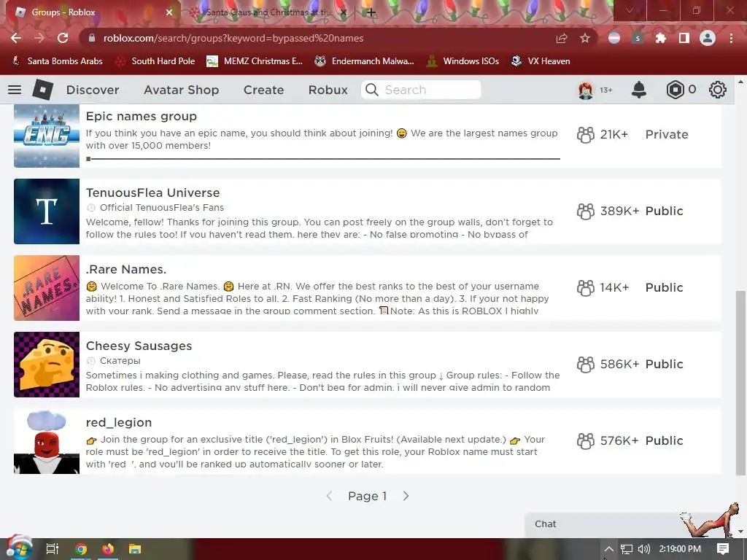The height and width of the screenshot is (560, 747).
Task: Click the TenuousFlea T logo thumbnail
Action: [47, 211]
